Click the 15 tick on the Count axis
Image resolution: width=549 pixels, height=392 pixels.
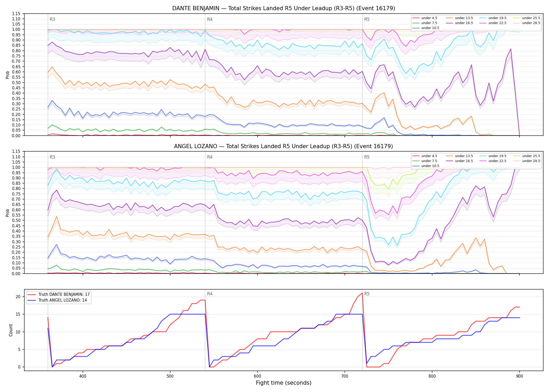tap(18, 314)
